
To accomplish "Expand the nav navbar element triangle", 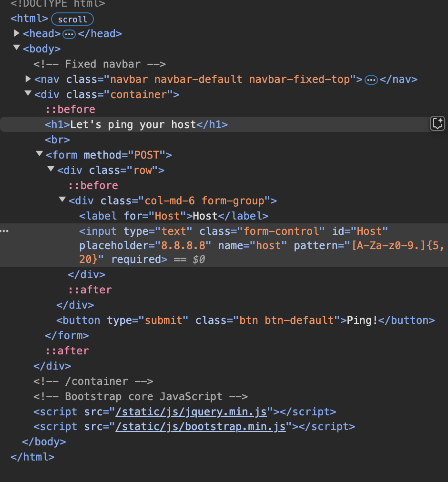I will 28,79.
